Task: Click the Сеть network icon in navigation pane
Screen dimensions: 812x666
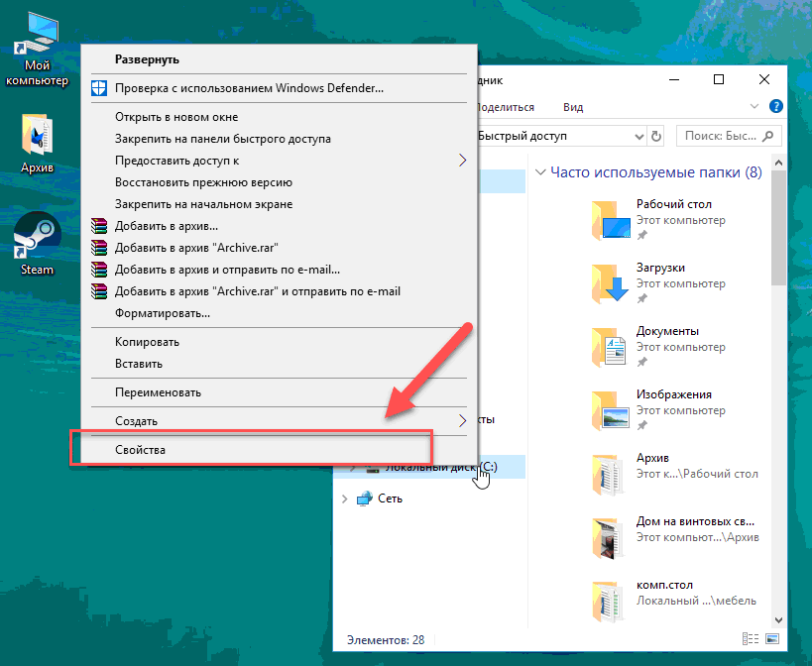Action: click(365, 499)
